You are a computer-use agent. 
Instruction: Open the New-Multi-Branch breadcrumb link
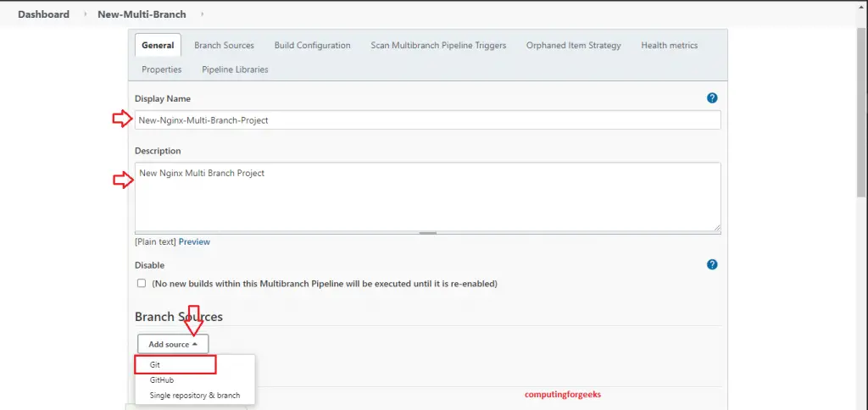[142, 14]
